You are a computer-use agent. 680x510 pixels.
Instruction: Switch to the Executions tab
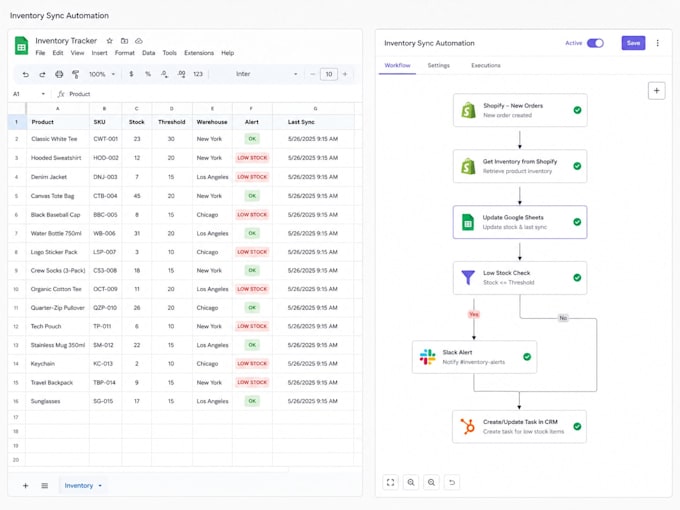486,65
